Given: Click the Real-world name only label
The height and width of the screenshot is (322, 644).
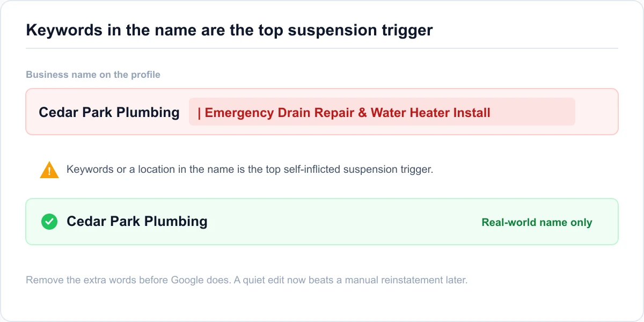Looking at the screenshot, I should [537, 222].
